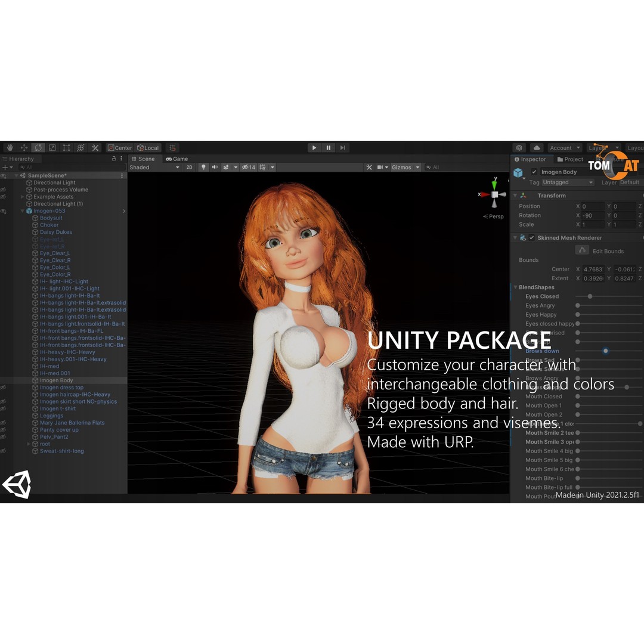Open the Gizmos dropdown arrow

pyautogui.click(x=417, y=167)
